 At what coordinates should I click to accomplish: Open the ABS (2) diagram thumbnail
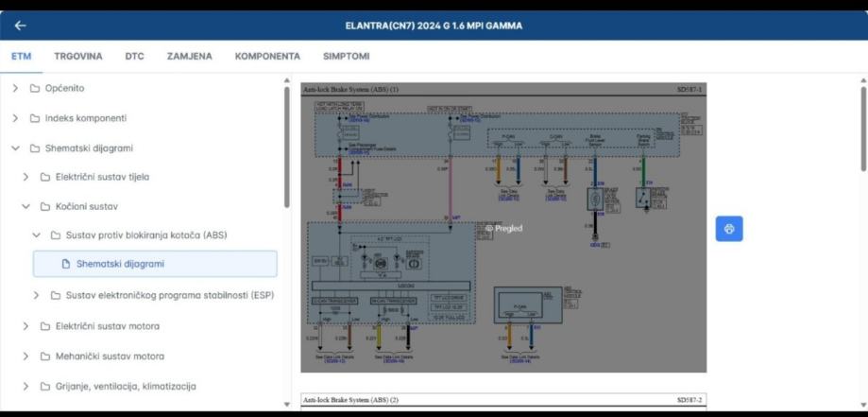pyautogui.click(x=503, y=403)
